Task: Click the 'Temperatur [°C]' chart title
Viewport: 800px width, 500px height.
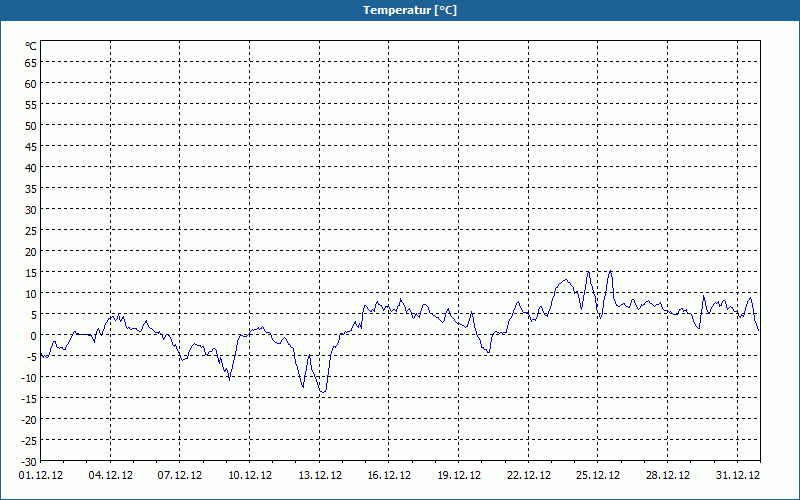Action: pyautogui.click(x=410, y=10)
